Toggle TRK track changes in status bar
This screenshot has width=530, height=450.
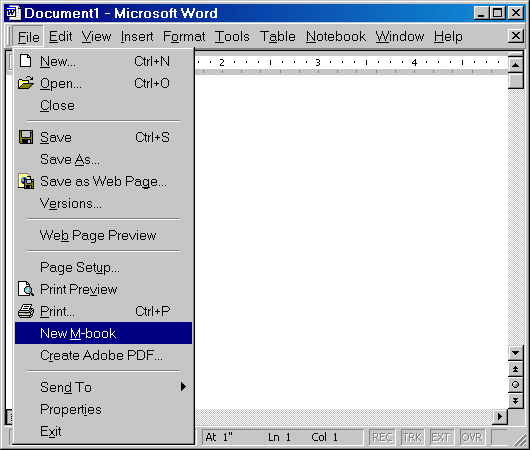click(x=412, y=437)
